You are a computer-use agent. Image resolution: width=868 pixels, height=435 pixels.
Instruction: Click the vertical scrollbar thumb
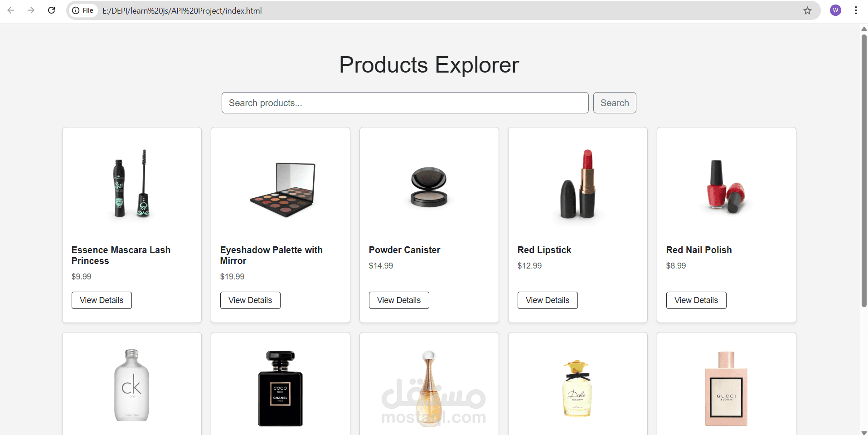864,171
